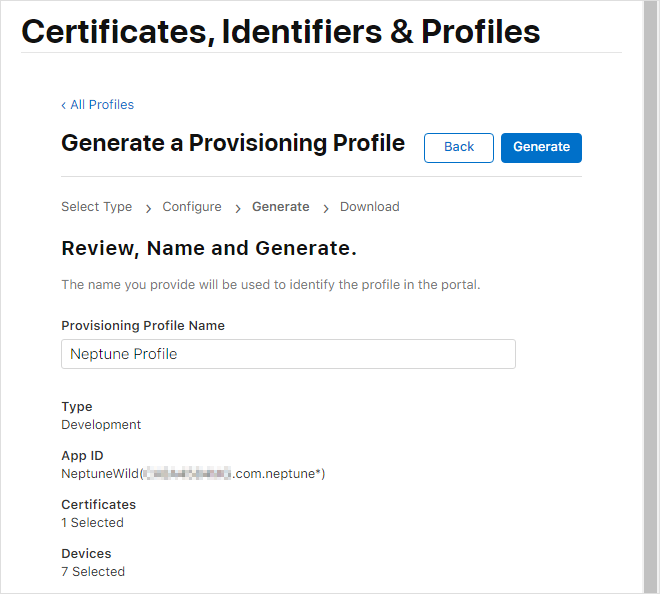Click the Back button
The width and height of the screenshot is (660, 594).
pos(458,147)
